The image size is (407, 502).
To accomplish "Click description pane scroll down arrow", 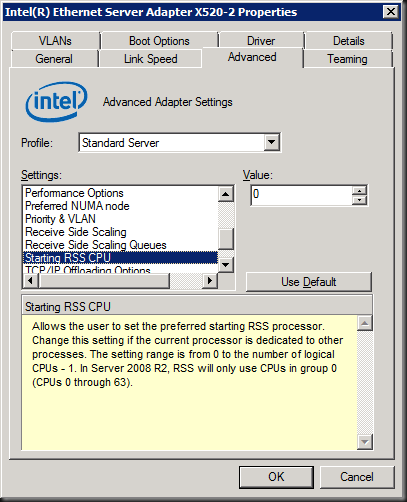I will coord(365,442).
